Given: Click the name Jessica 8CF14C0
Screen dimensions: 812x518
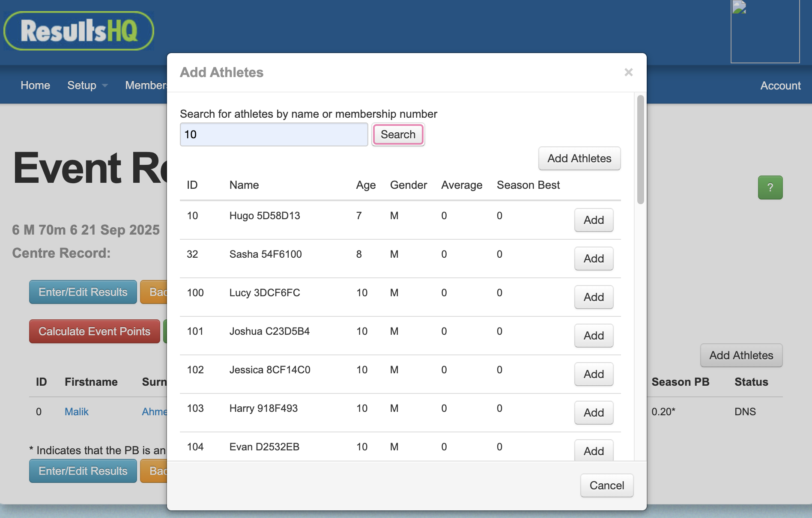Looking at the screenshot, I should point(270,370).
